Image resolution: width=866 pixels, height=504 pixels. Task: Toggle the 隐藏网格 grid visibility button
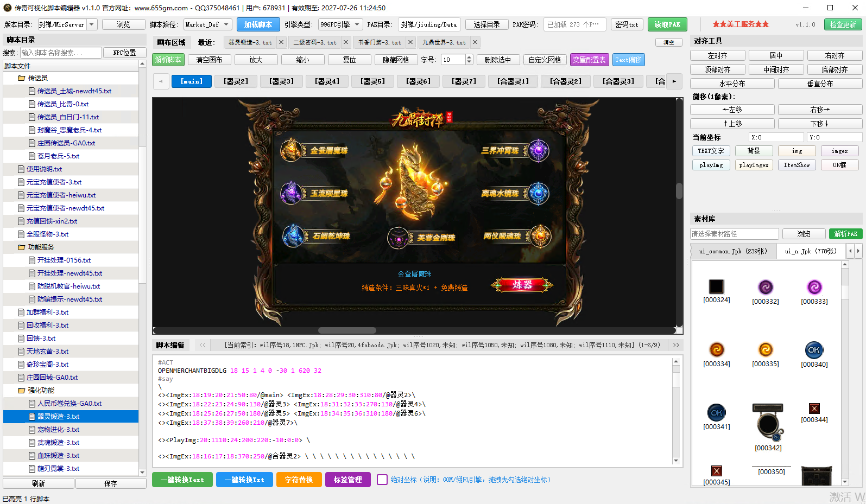tap(396, 60)
